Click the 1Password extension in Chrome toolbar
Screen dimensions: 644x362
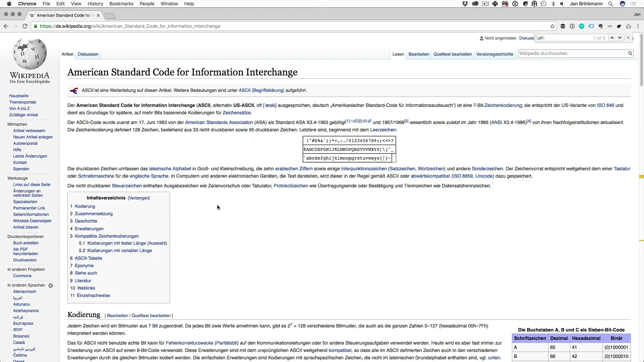[x=572, y=26]
